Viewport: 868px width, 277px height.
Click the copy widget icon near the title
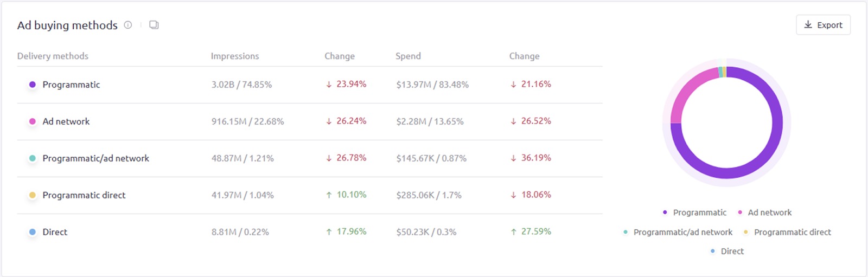pyautogui.click(x=154, y=25)
